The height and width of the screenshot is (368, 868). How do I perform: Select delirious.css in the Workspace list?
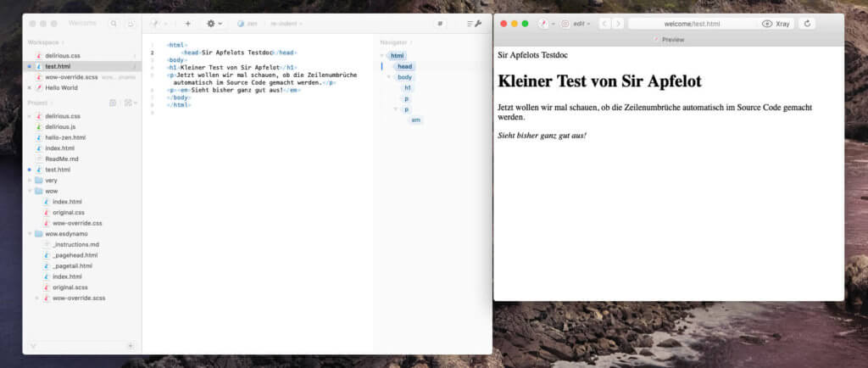(84, 56)
